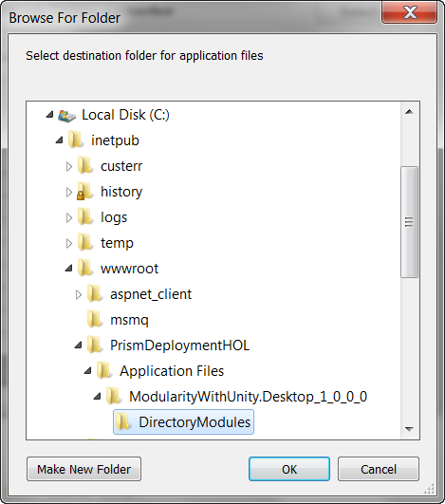This screenshot has width=445, height=504.
Task: Click the scrollbar up arrow
Action: pyautogui.click(x=409, y=112)
